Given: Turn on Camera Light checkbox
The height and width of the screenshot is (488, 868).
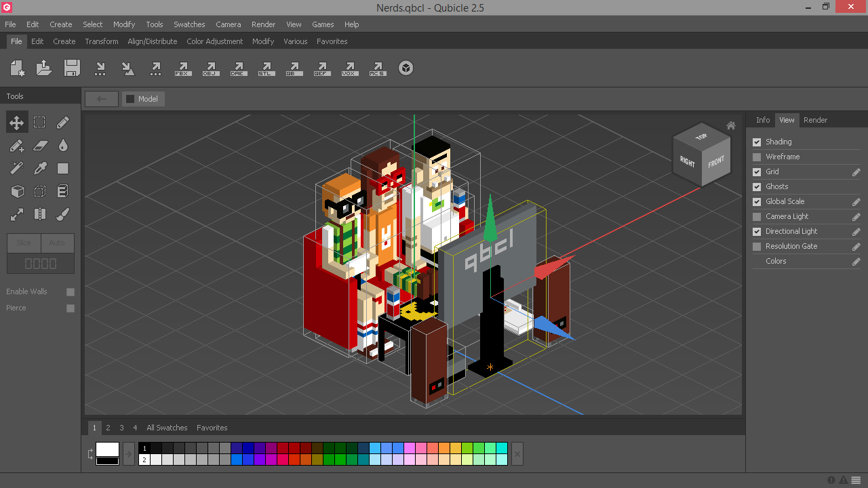Looking at the screenshot, I should pos(757,217).
